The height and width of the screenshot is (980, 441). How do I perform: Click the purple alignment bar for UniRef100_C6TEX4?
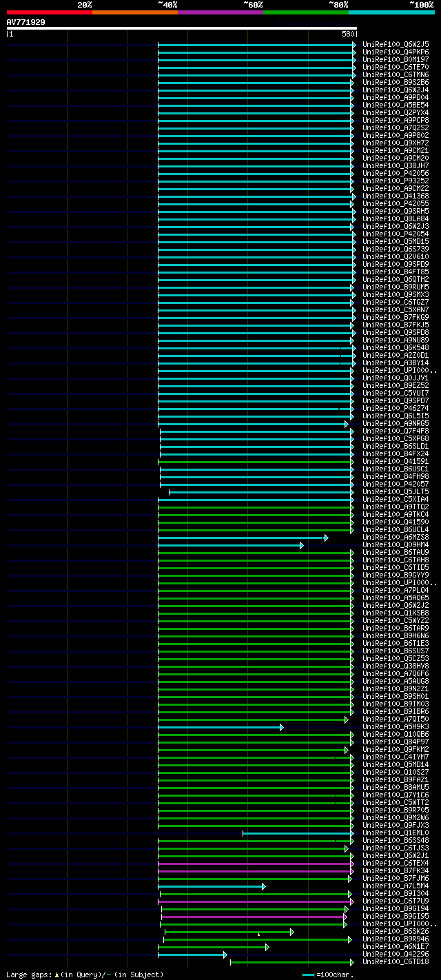tap(255, 864)
